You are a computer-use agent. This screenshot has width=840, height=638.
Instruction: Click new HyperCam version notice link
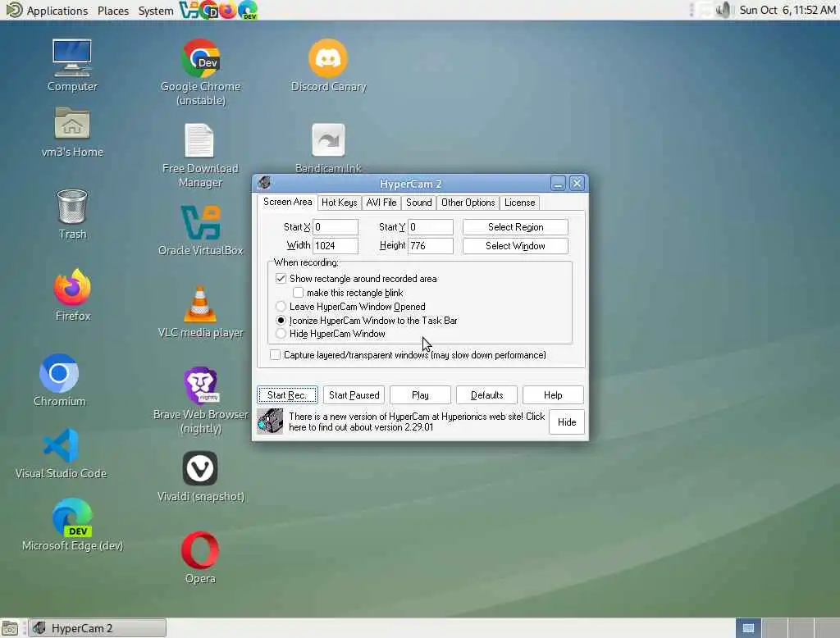coord(416,422)
